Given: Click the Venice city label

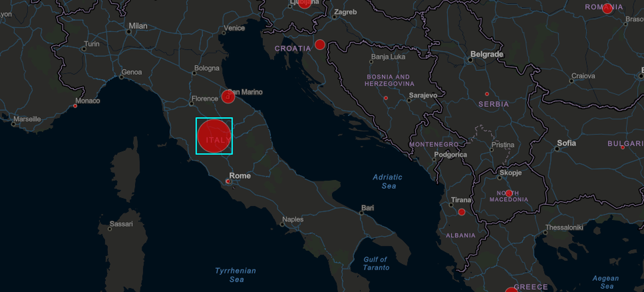Looking at the screenshot, I should (235, 28).
